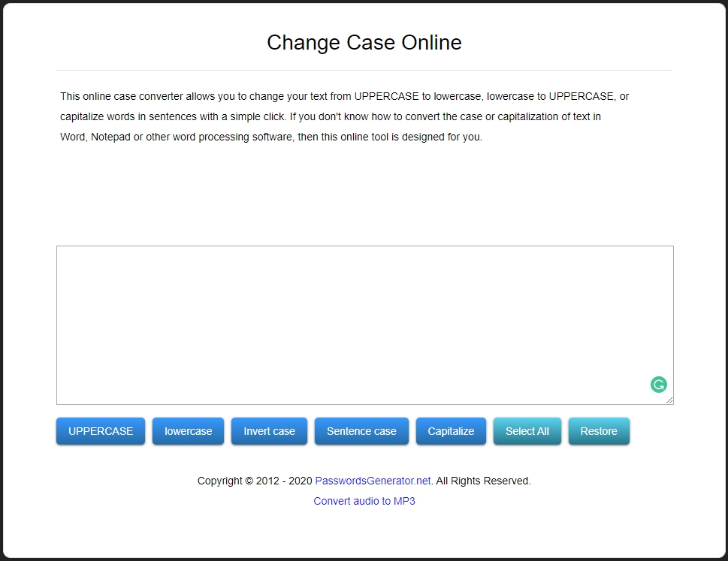
Task: Click the Grammarly icon in the text box
Action: 658,385
